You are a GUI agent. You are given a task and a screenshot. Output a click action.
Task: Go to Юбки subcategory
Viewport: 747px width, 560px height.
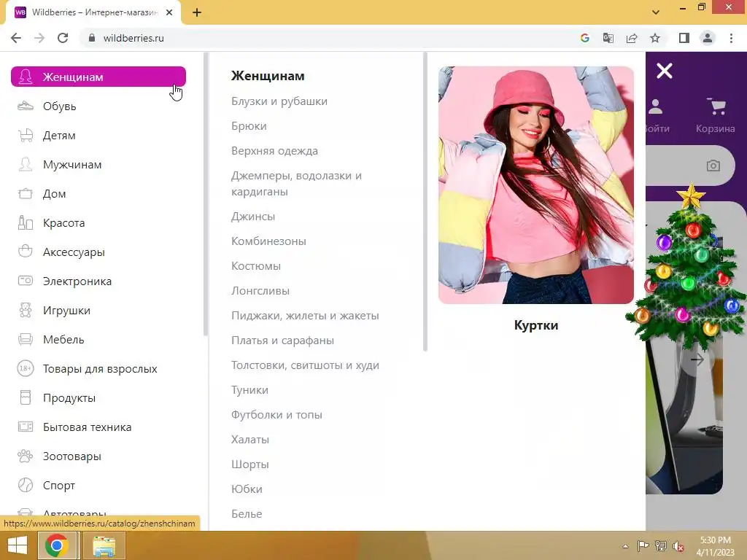coord(247,489)
